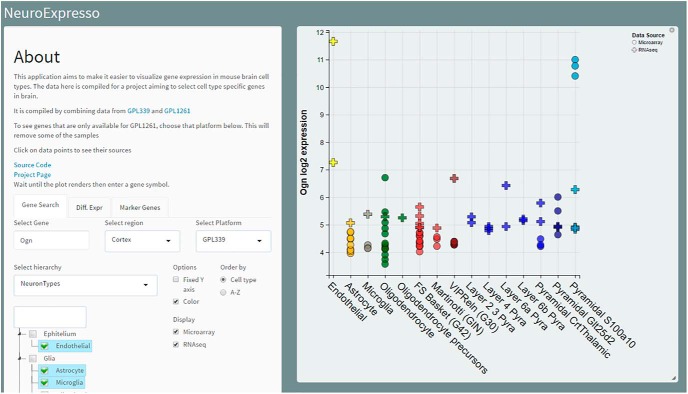
Task: Select the A-Z order radio button
Action: point(223,292)
